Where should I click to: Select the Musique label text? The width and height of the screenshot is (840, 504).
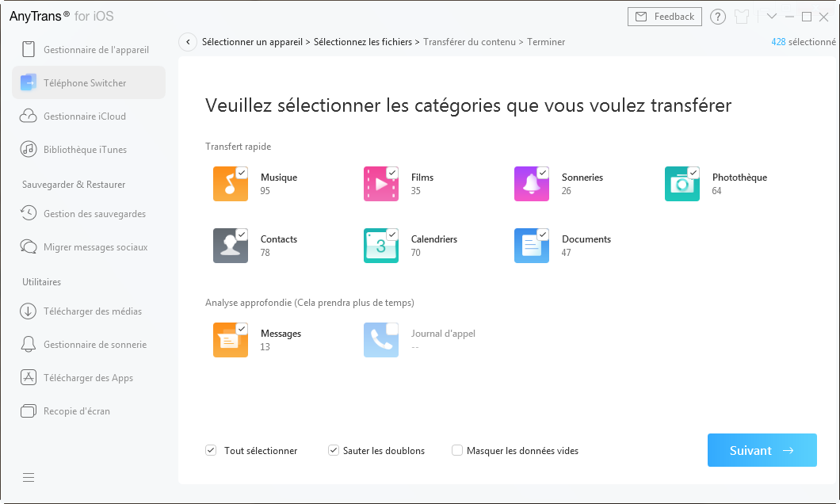(x=279, y=178)
